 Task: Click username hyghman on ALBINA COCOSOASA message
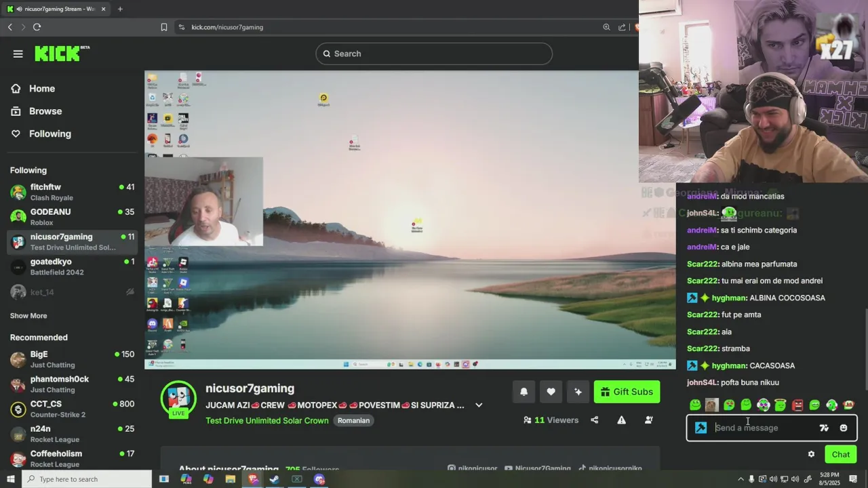pos(730,298)
